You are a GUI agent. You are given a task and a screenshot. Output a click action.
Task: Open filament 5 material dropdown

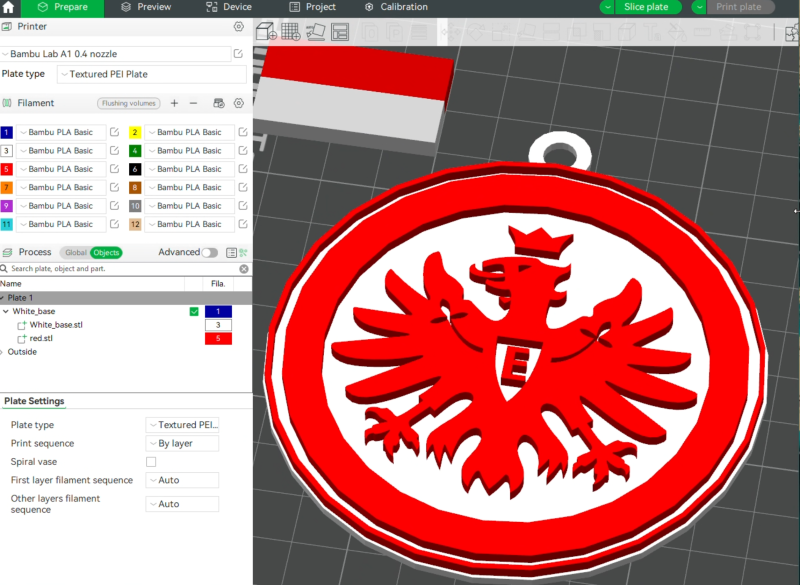[61, 169]
